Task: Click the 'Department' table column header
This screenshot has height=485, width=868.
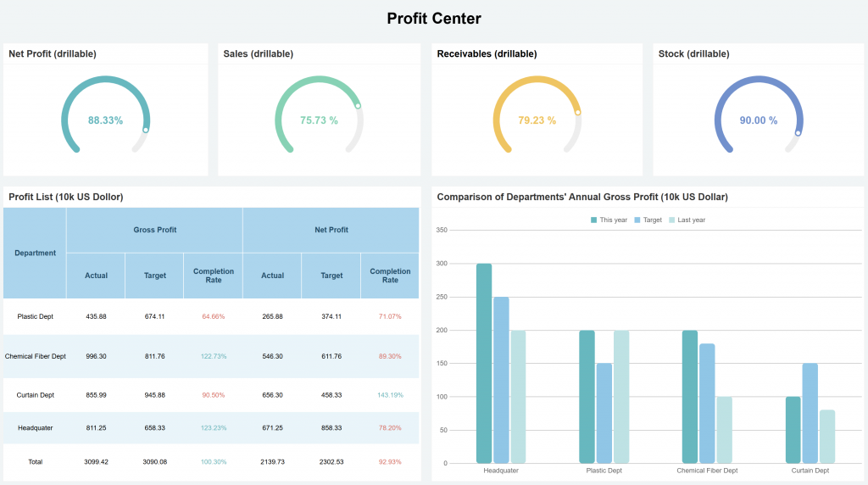Action: click(x=35, y=253)
